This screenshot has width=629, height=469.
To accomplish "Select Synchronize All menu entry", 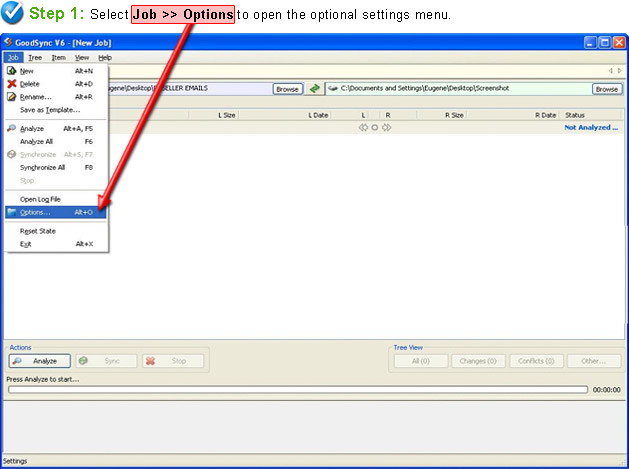I will (56, 167).
